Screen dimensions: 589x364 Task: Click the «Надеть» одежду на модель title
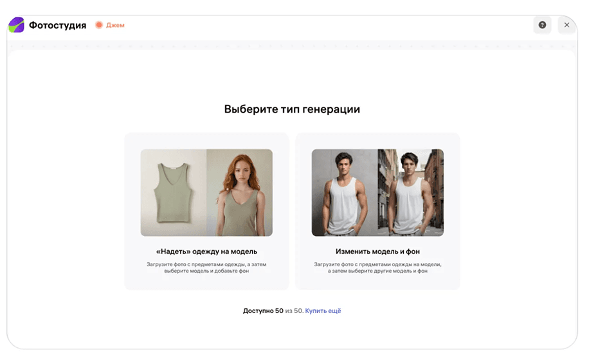(206, 251)
